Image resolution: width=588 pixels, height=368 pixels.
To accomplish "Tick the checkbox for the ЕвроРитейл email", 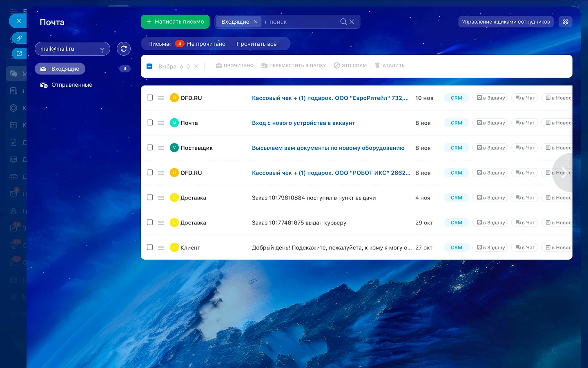I will tap(150, 98).
